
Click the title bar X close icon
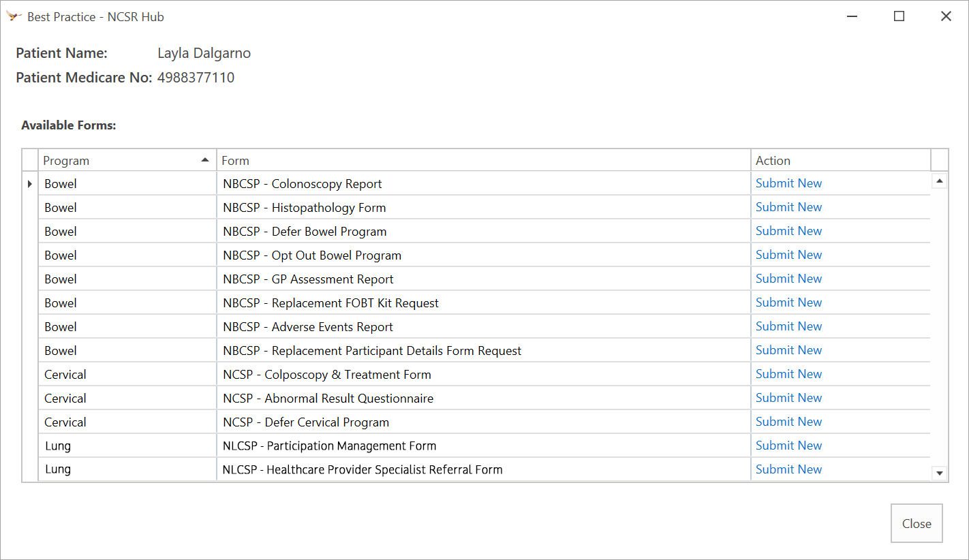coord(946,16)
